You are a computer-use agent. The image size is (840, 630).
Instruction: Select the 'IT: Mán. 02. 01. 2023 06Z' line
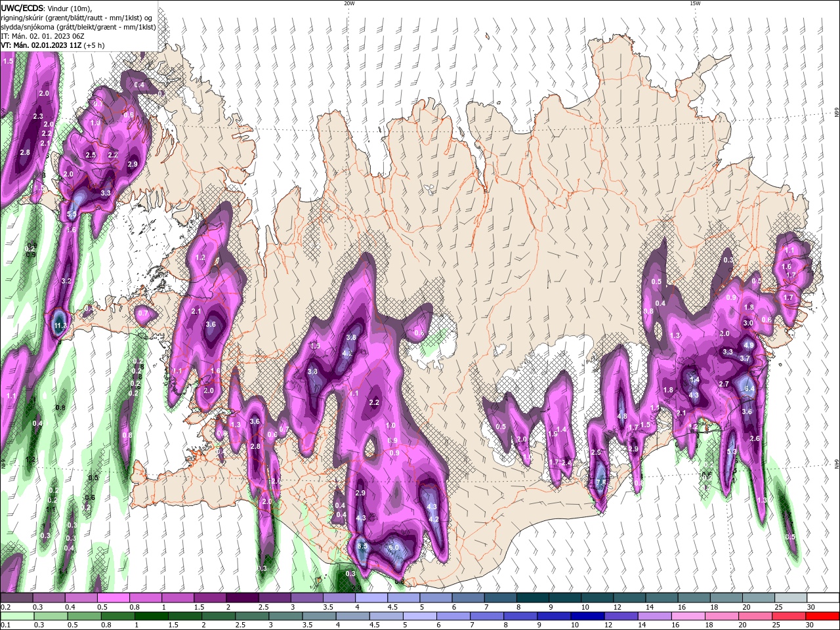[x=43, y=36]
